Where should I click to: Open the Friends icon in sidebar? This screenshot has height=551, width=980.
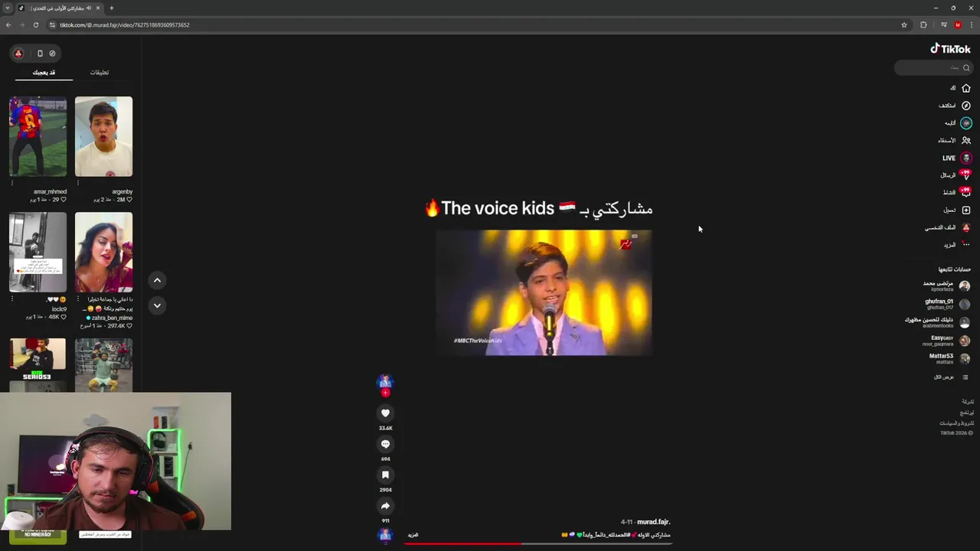[x=966, y=141]
